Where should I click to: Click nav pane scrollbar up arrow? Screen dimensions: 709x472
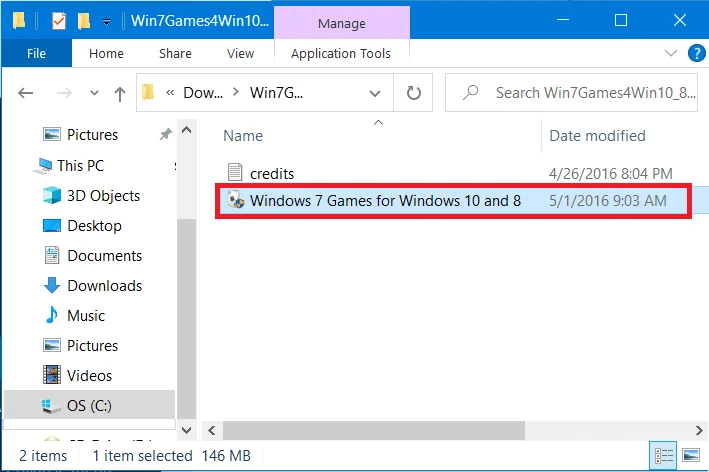(186, 130)
